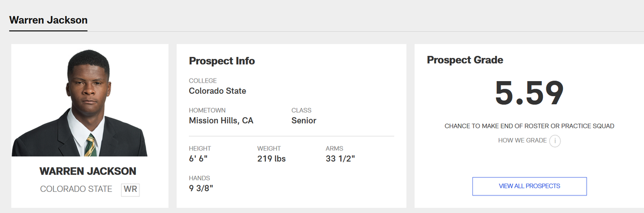
Task: Click the 5.59 prospect grade number
Action: click(529, 93)
